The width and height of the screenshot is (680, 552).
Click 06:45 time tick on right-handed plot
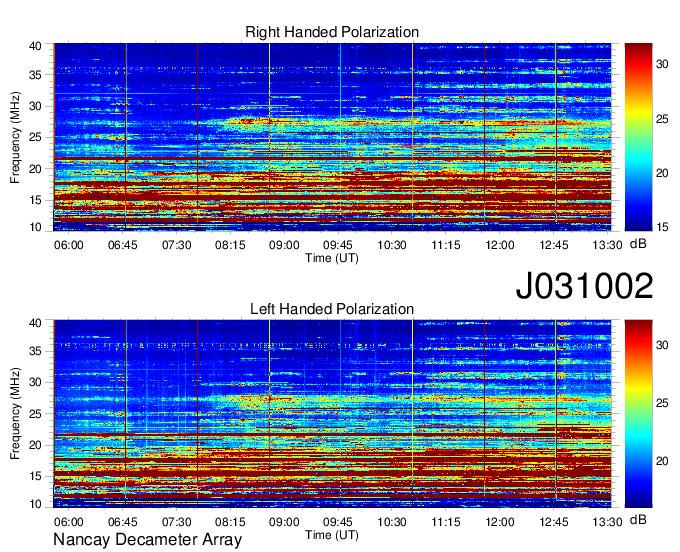(123, 245)
